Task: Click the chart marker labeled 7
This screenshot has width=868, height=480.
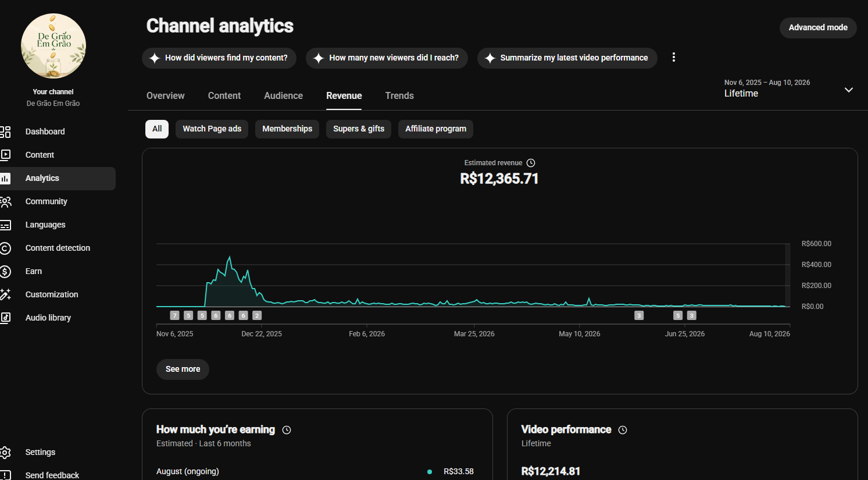Action: [174, 315]
